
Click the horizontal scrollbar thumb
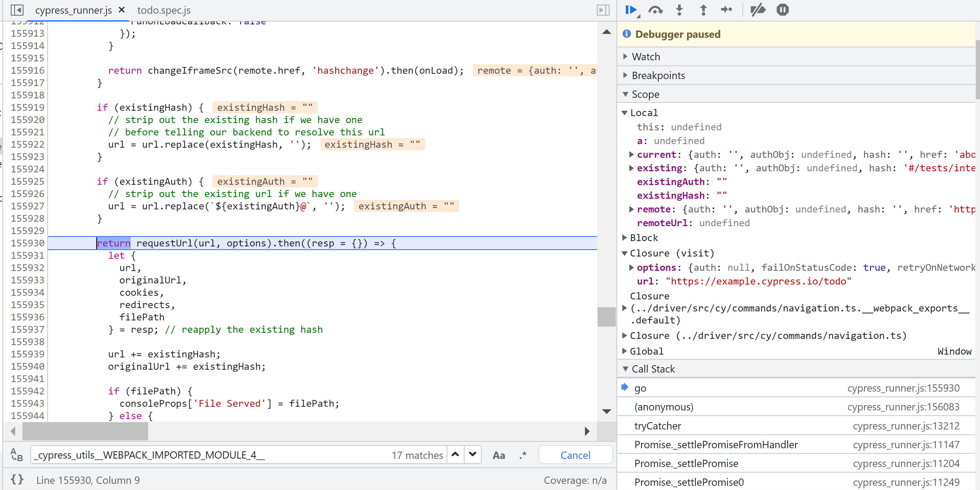tap(85, 431)
